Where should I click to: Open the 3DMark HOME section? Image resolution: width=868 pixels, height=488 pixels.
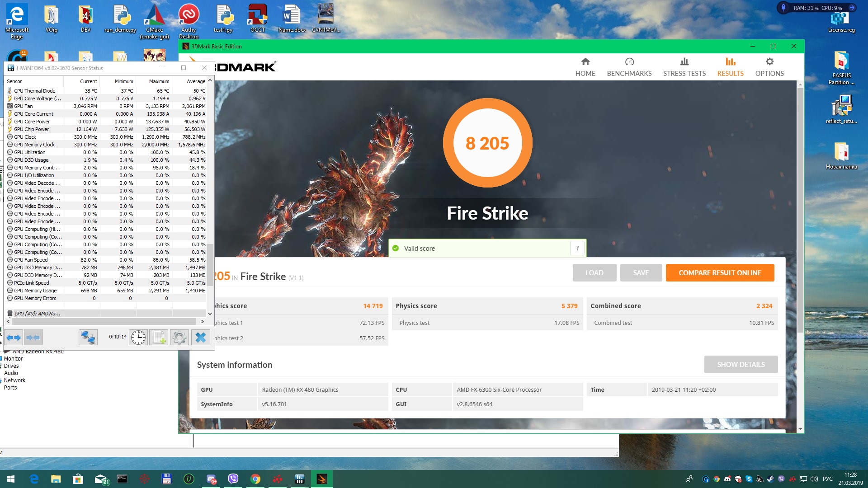[x=585, y=67]
